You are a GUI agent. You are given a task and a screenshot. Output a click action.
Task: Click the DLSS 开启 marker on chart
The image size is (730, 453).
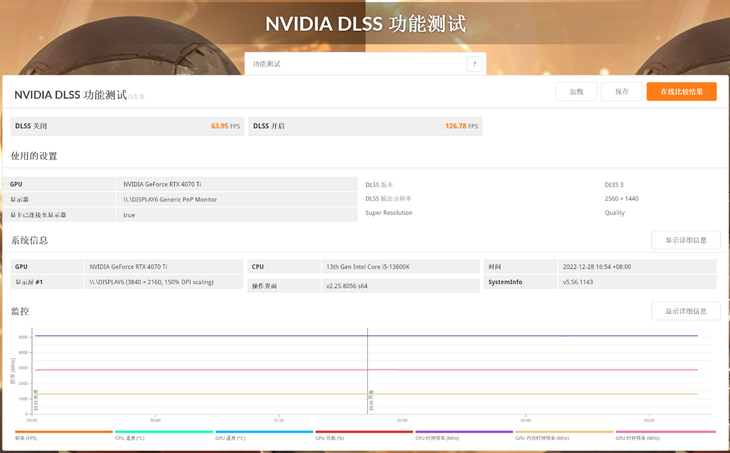click(371, 400)
